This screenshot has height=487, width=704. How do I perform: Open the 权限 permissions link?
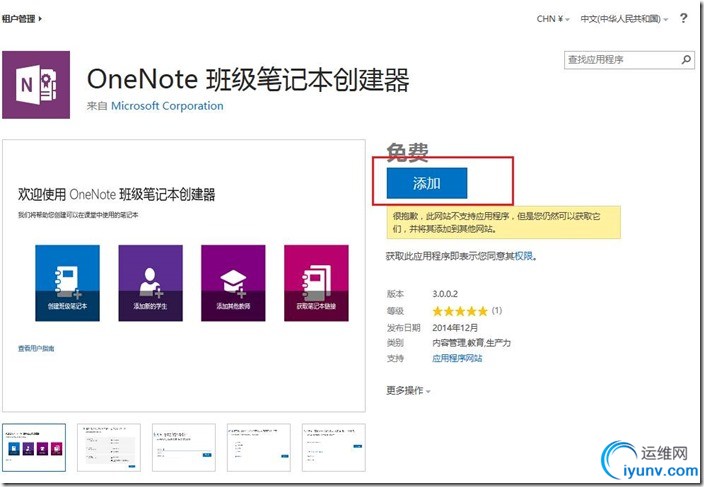coord(524,256)
